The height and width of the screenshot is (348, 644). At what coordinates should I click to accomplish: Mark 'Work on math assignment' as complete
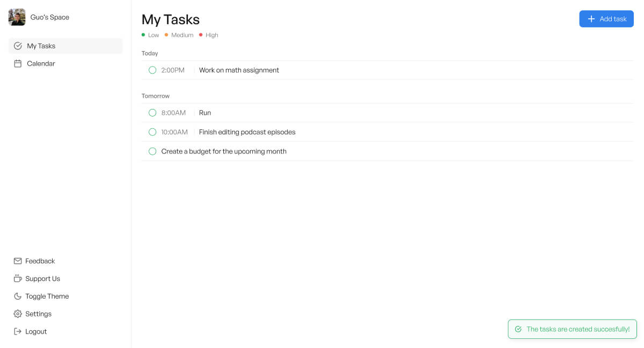tap(152, 70)
